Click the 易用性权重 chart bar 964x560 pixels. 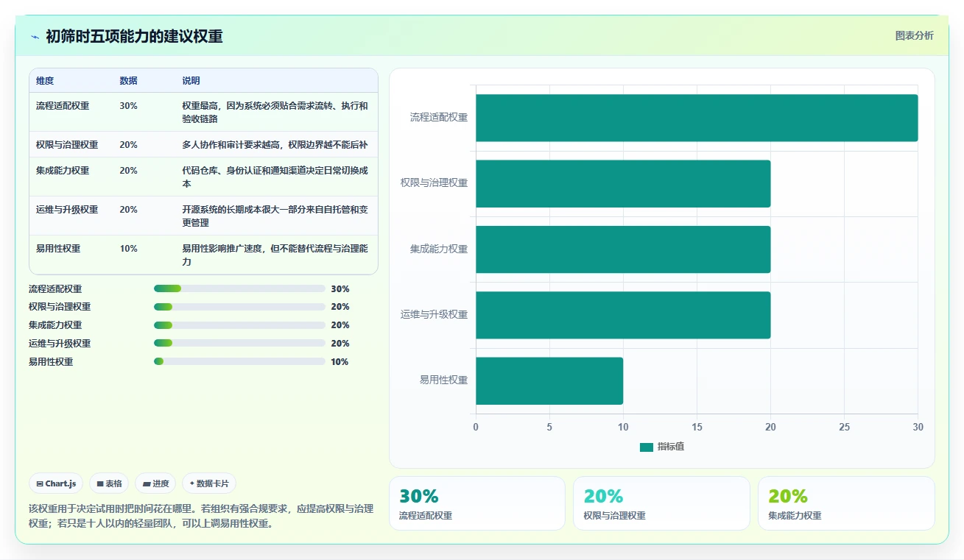(x=549, y=380)
